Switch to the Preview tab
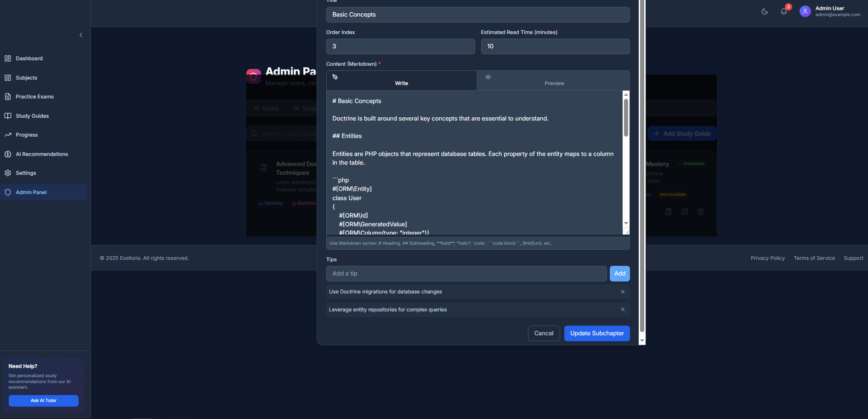The height and width of the screenshot is (419, 868). 553,80
